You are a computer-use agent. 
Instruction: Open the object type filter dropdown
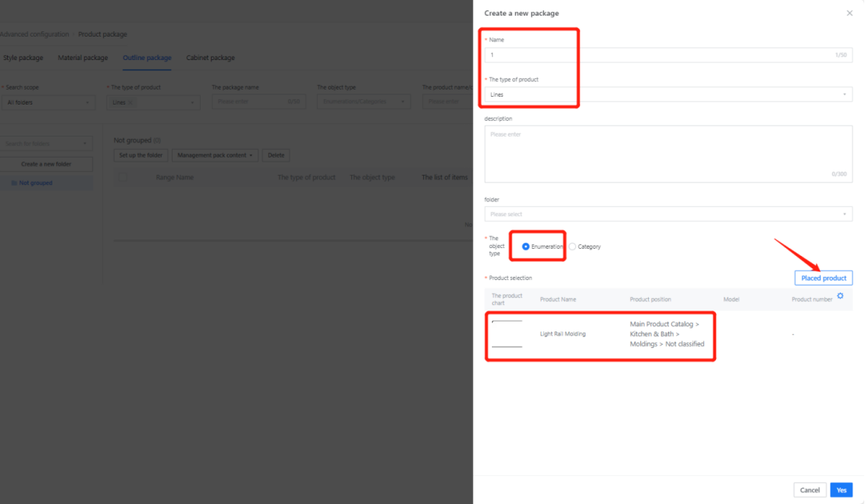pos(364,101)
